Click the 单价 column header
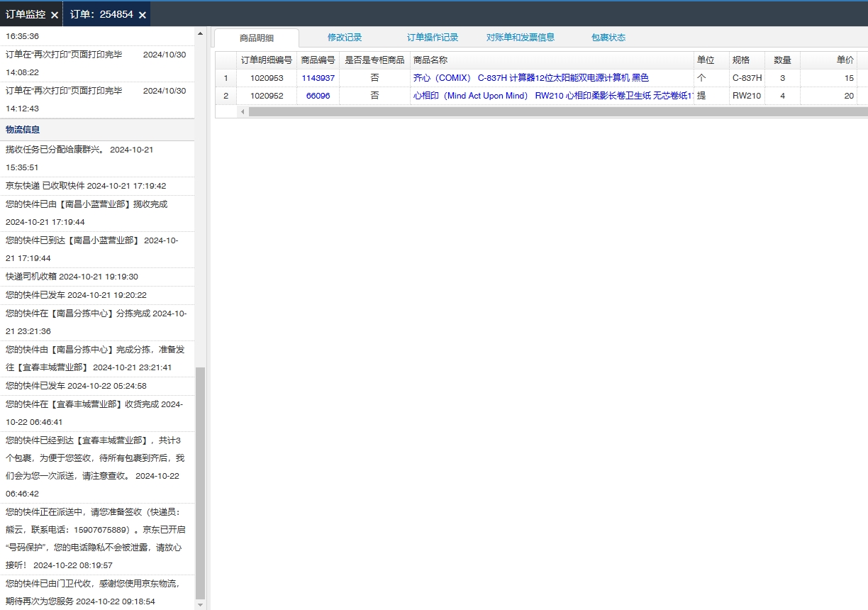Viewport: 868px width, 610px height. (828, 60)
